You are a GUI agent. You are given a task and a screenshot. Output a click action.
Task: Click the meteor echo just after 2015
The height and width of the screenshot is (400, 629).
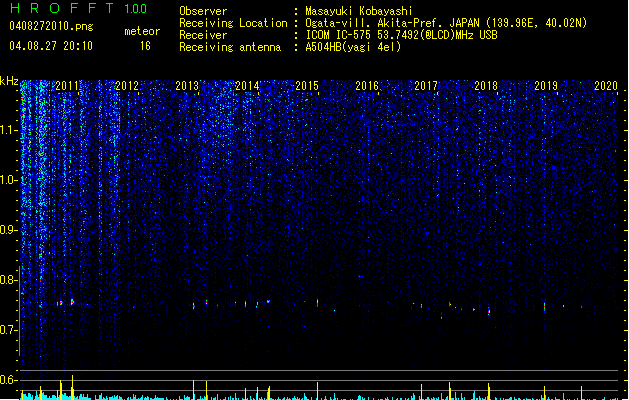[317, 303]
